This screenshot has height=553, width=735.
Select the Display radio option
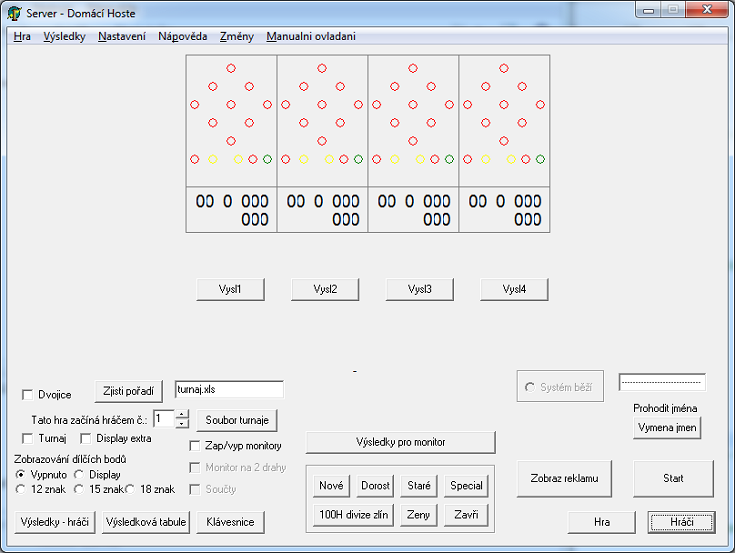coord(80,474)
